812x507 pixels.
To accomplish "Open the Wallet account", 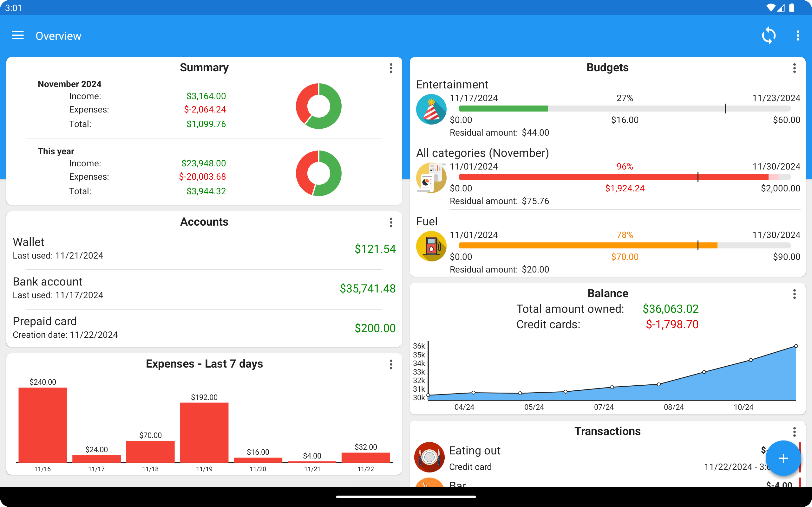I will [x=204, y=248].
